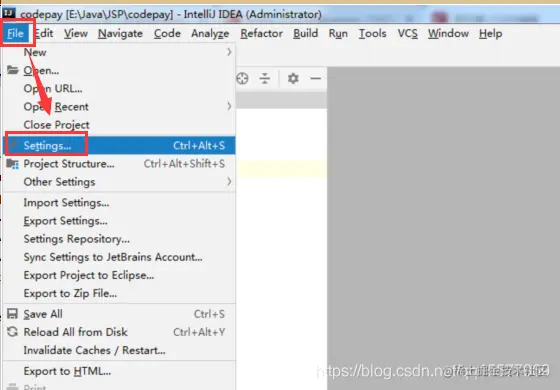Open the View menu
Viewport: 560px width, 390px height.
coord(76,34)
